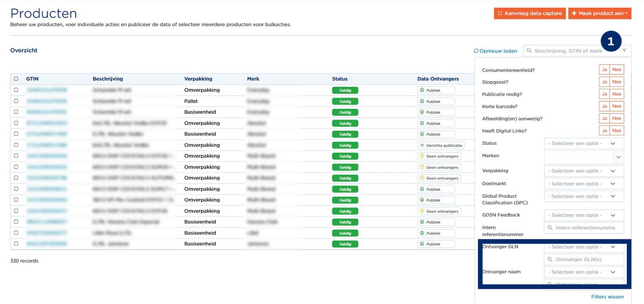Click the 330 records count text
Screen dimensions: 644x304
pyautogui.click(x=24, y=261)
